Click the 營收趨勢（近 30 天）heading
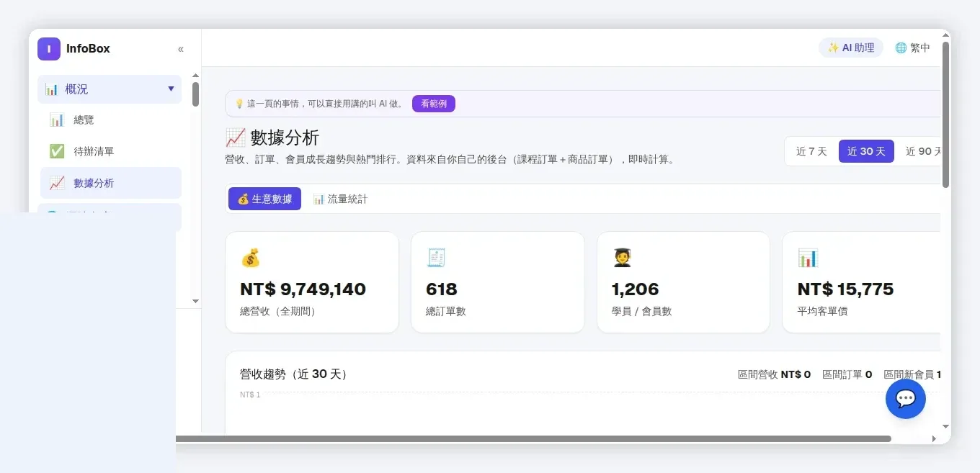The height and width of the screenshot is (473, 980). [x=295, y=374]
